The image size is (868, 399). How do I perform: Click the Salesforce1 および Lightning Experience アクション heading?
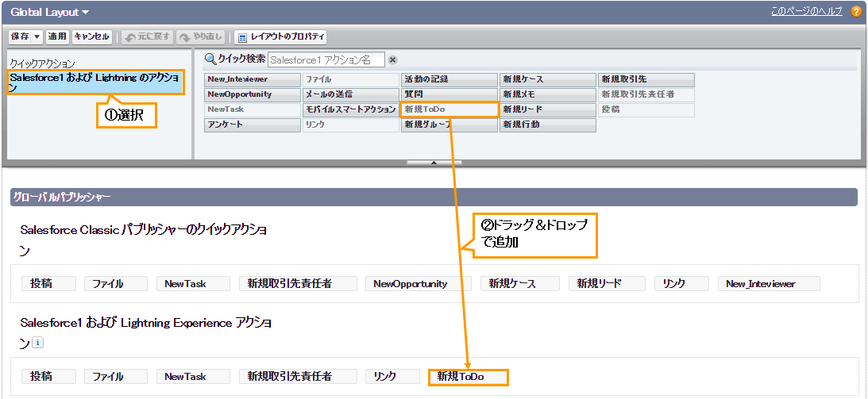pos(145,332)
